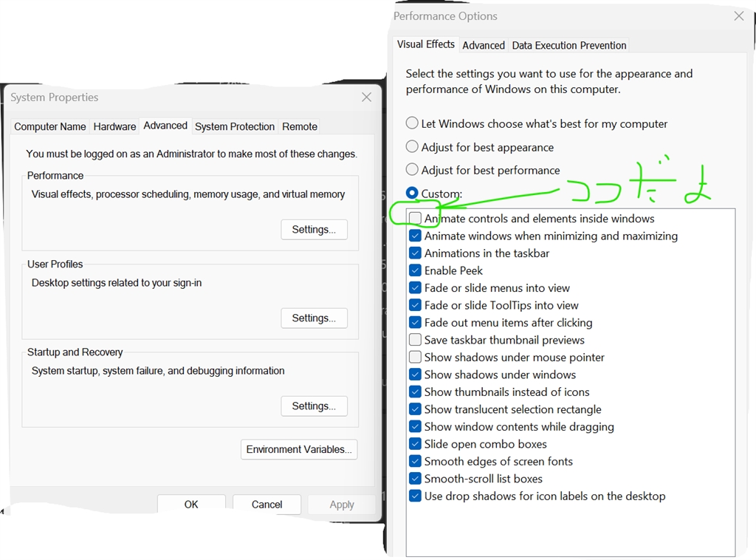756x560 pixels.
Task: Uncheck Show shadows under windows
Action: (x=415, y=375)
